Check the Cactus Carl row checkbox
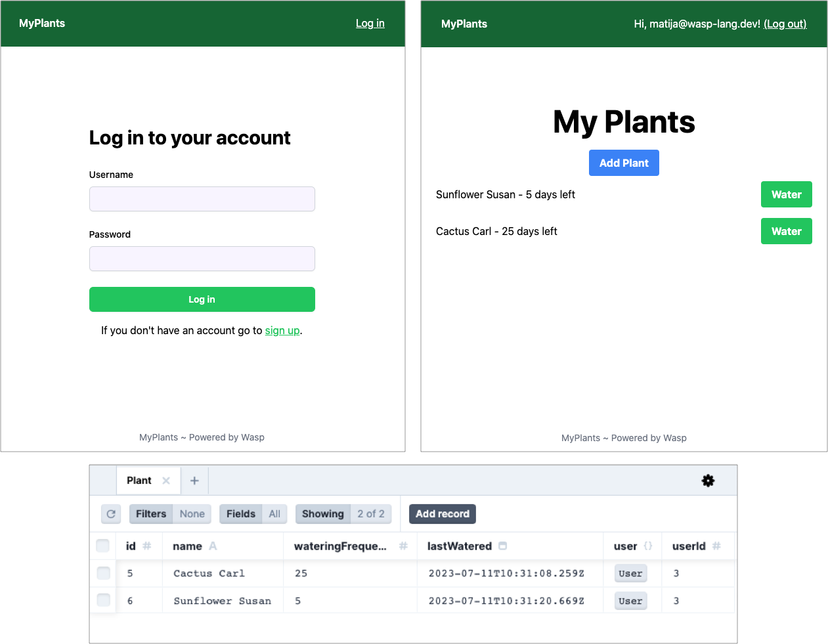 pyautogui.click(x=104, y=573)
